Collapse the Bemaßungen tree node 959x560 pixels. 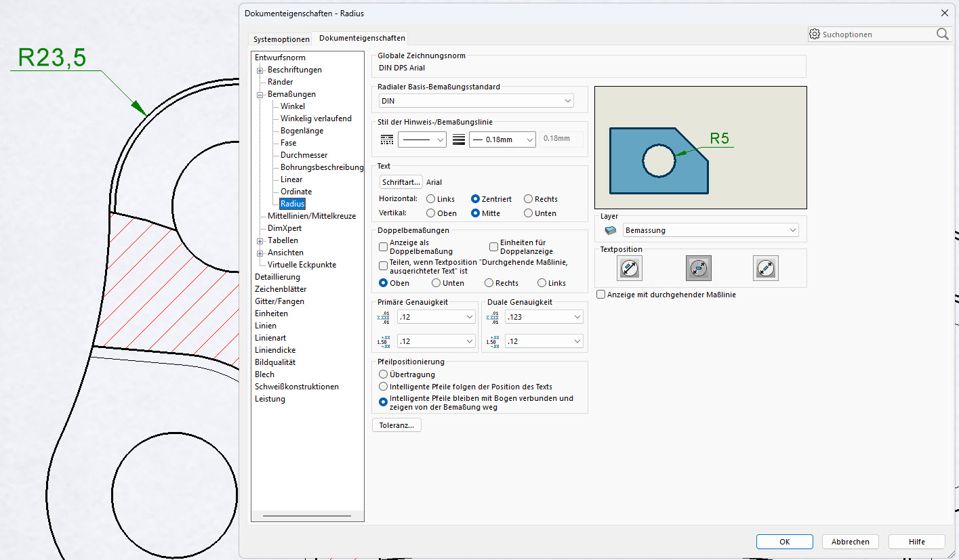point(260,94)
